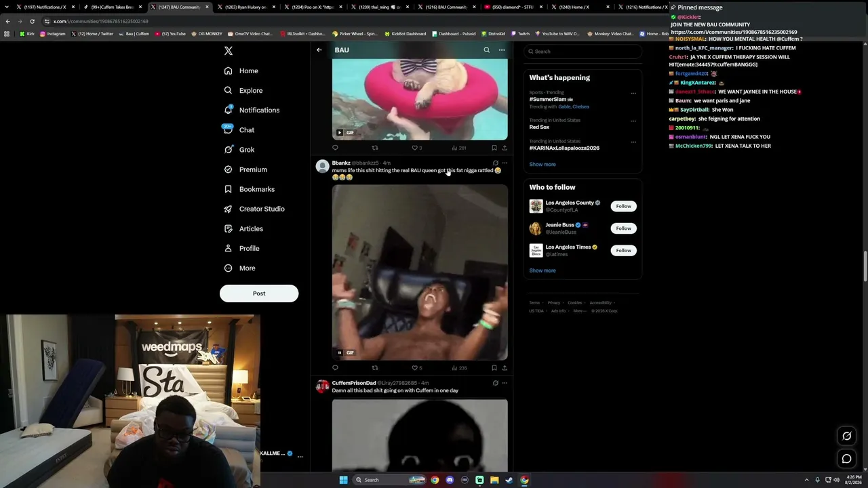Share the pool float GIF post
The height and width of the screenshot is (488, 868).
(x=505, y=148)
